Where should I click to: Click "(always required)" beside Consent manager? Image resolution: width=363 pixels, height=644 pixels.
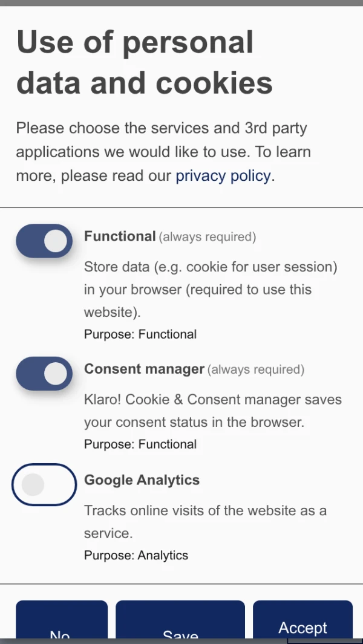pos(256,369)
